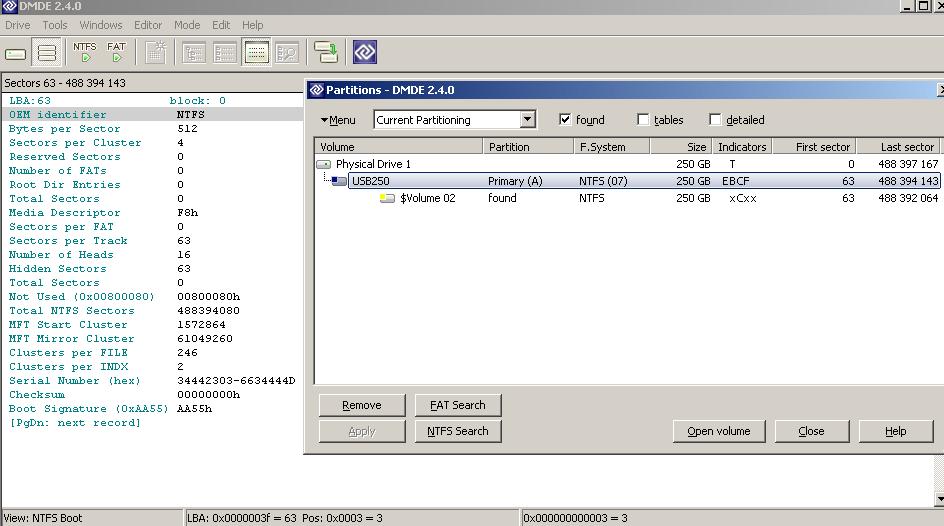Open the Edit menu
Screen dimensions: 944x526
(x=221, y=25)
